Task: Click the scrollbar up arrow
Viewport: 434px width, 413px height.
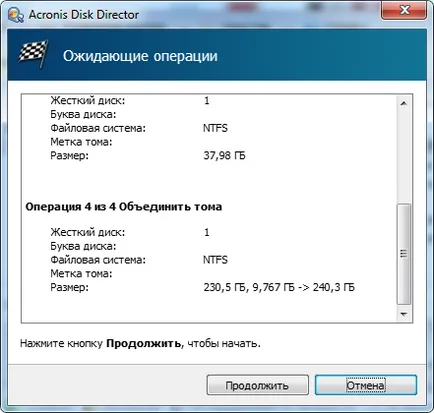Action: (x=404, y=104)
